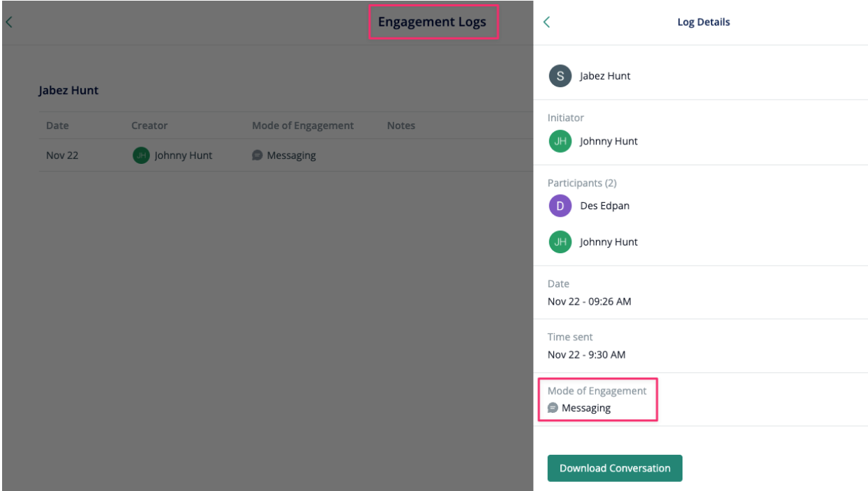Image resolution: width=868 pixels, height=491 pixels.
Task: Click the Date column header
Action: pyautogui.click(x=57, y=126)
